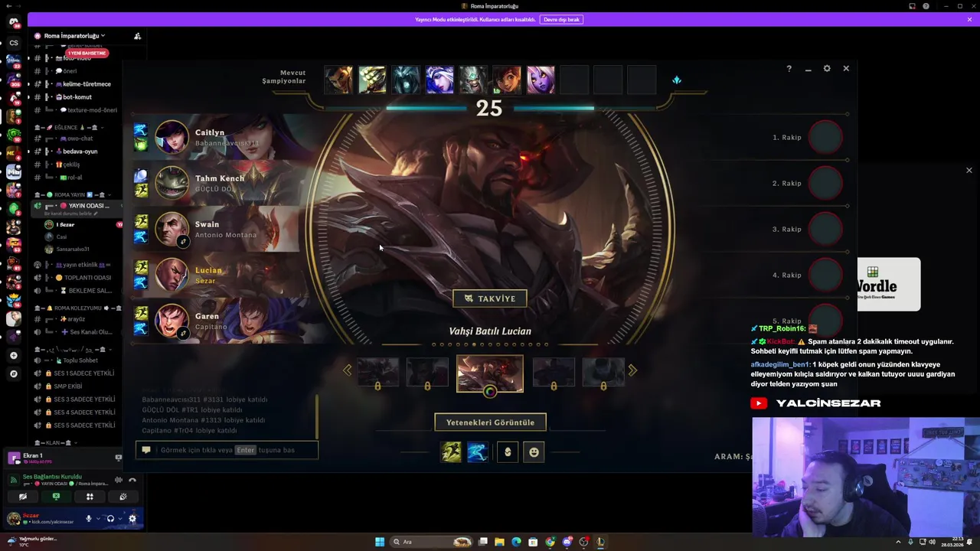Open the CS server icon

(13, 43)
